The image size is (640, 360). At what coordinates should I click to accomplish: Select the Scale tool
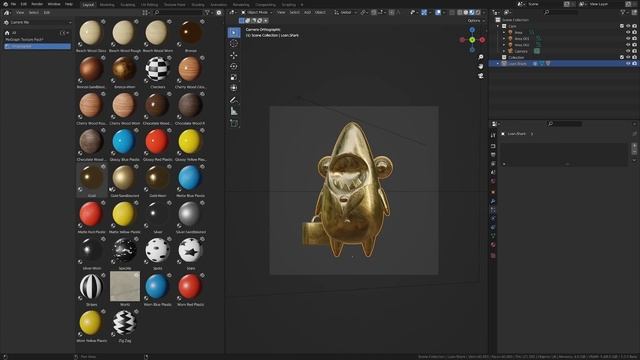[x=234, y=77]
